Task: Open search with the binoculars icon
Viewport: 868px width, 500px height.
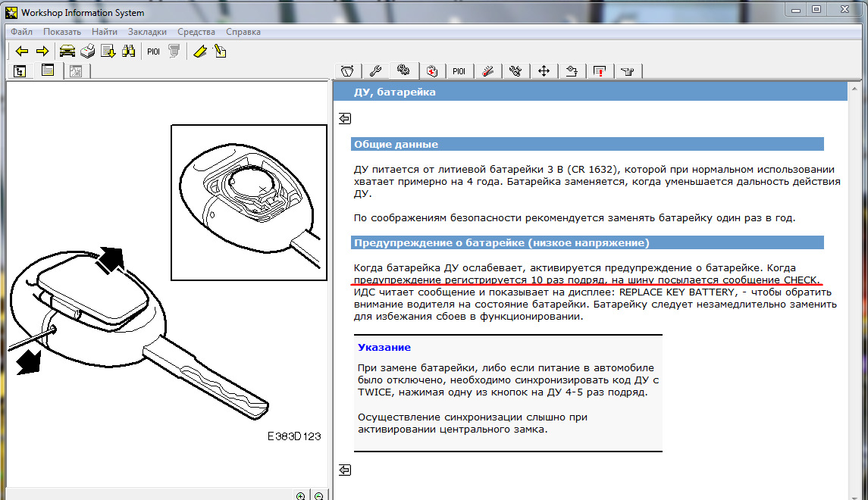Action: tap(128, 52)
